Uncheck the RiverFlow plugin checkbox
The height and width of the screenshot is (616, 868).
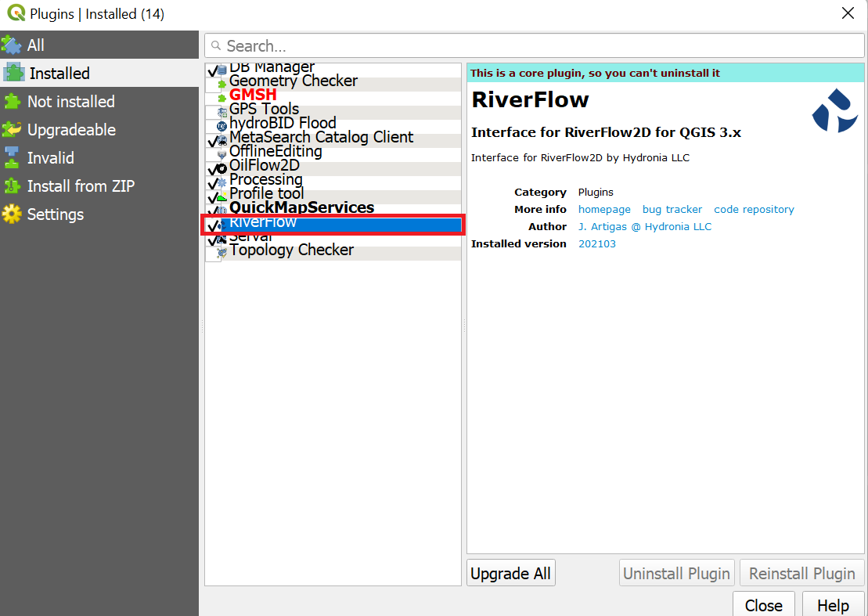click(x=213, y=225)
